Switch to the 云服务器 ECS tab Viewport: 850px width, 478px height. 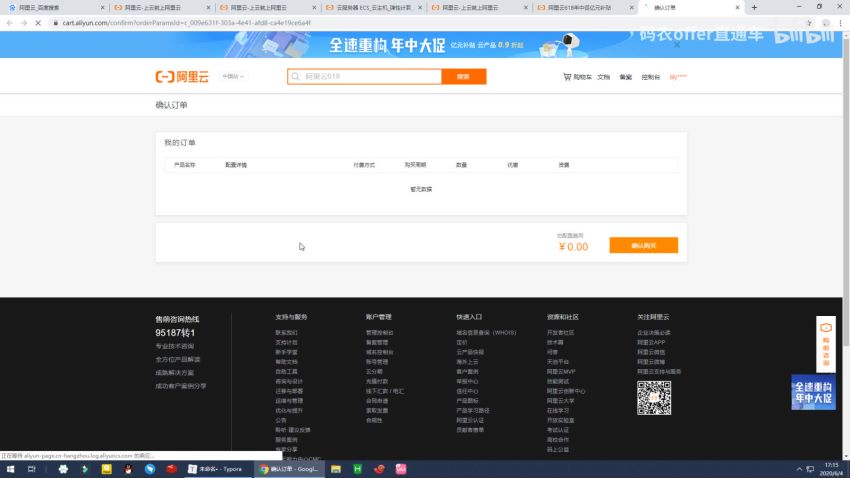(x=370, y=7)
